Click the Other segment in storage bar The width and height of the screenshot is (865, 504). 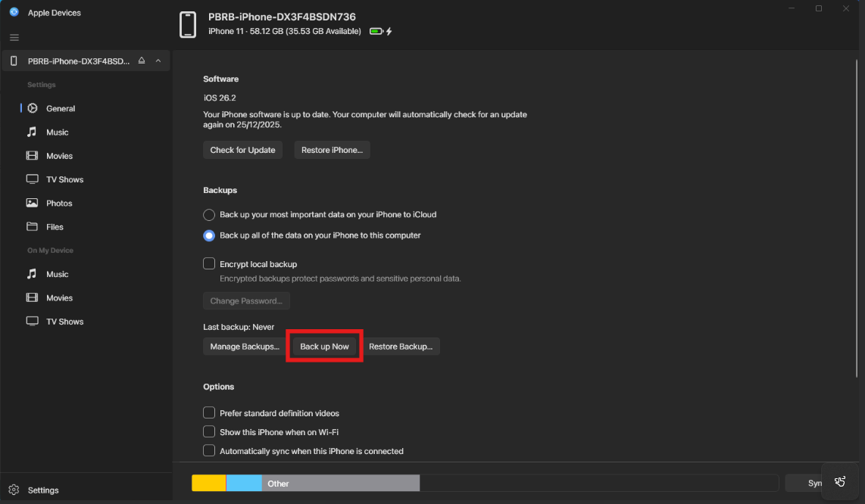(340, 484)
